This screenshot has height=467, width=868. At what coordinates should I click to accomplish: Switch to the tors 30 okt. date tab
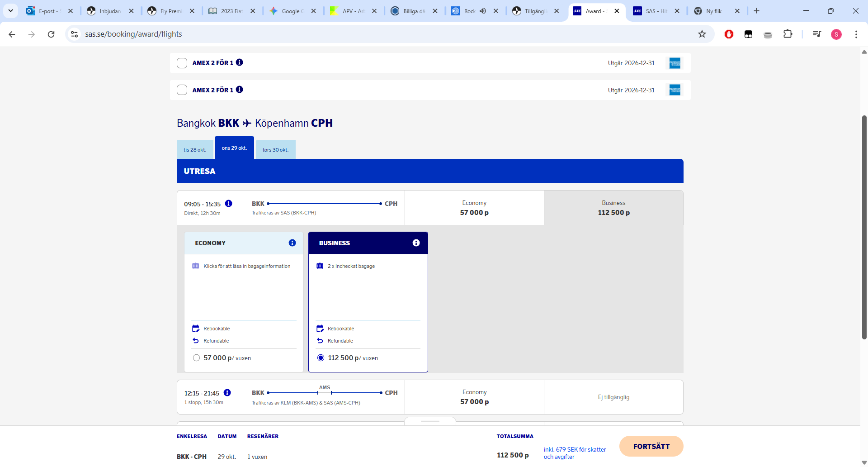(275, 150)
